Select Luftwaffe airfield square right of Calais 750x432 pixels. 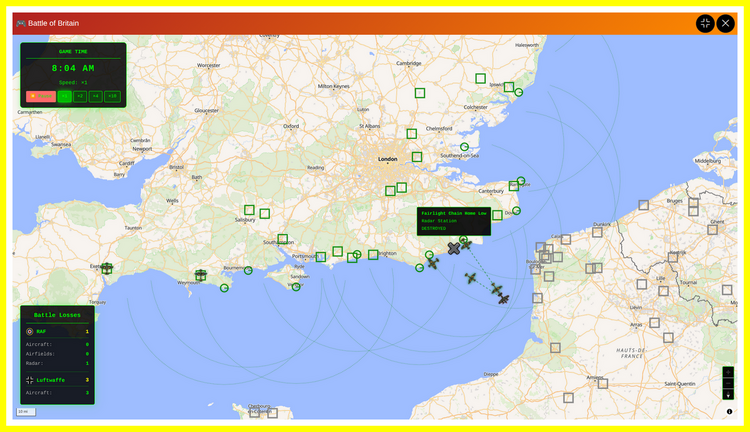[x=566, y=239]
